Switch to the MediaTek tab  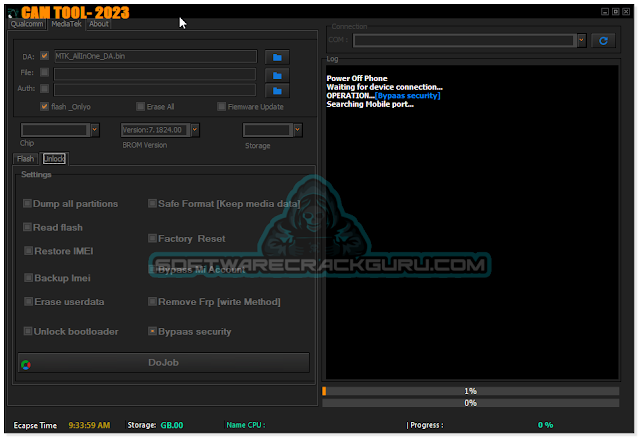coord(66,24)
